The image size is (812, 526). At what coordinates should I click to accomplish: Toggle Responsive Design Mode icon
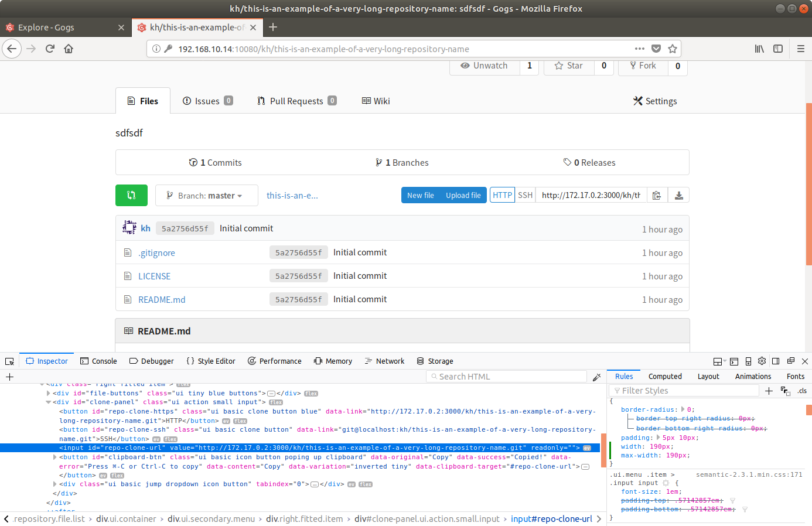click(748, 361)
